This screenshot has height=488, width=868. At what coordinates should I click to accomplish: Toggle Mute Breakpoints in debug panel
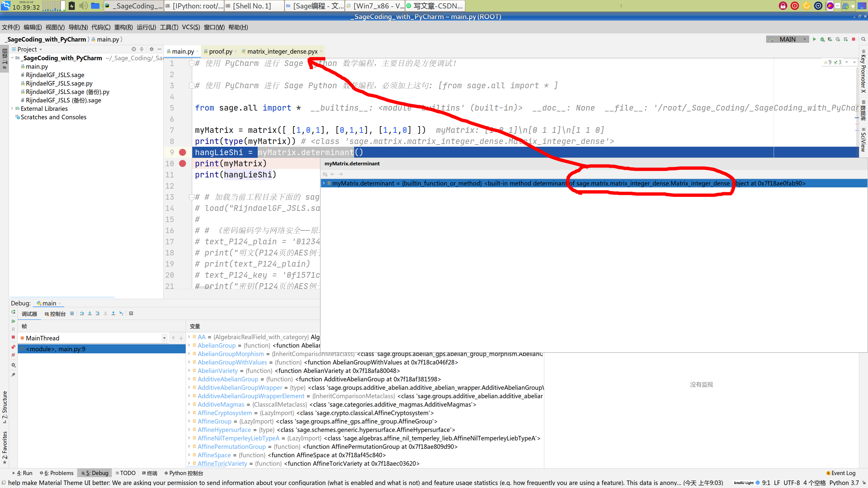13,355
